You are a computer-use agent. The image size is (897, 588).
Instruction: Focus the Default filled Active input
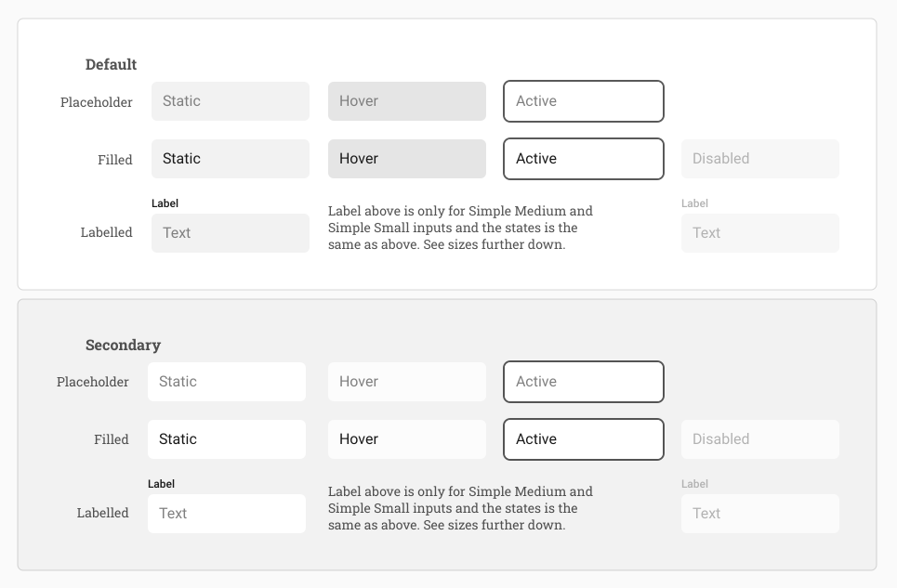(x=584, y=159)
